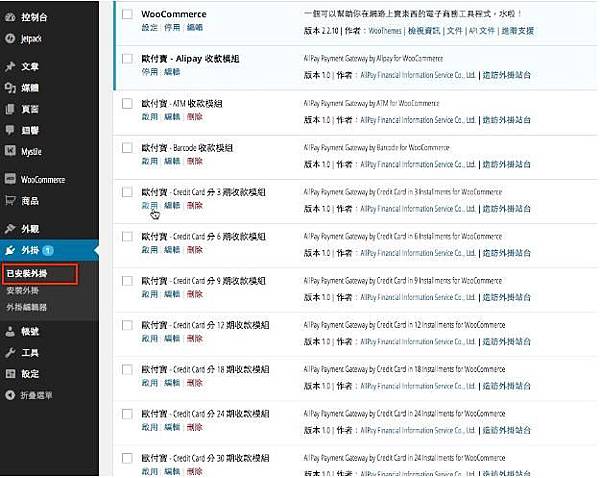Open the 安裝外掛 submenu item
This screenshot has height=478, width=600.
tap(23, 290)
